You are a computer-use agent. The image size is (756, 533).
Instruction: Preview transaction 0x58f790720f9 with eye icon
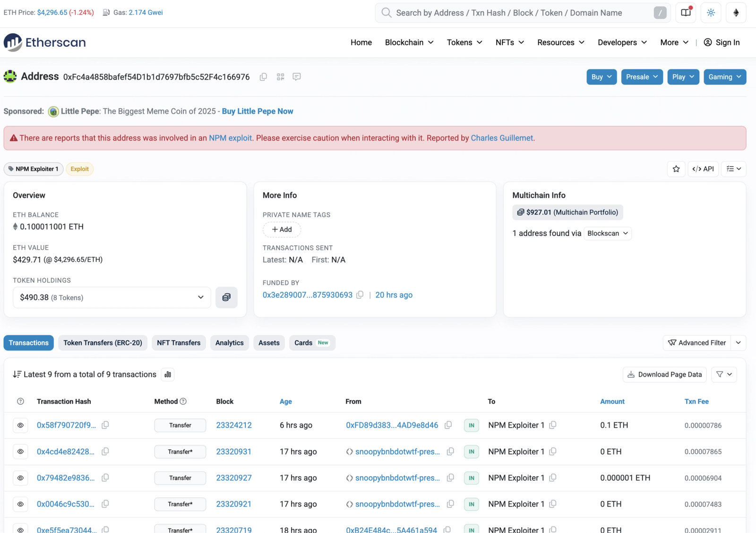(20, 425)
